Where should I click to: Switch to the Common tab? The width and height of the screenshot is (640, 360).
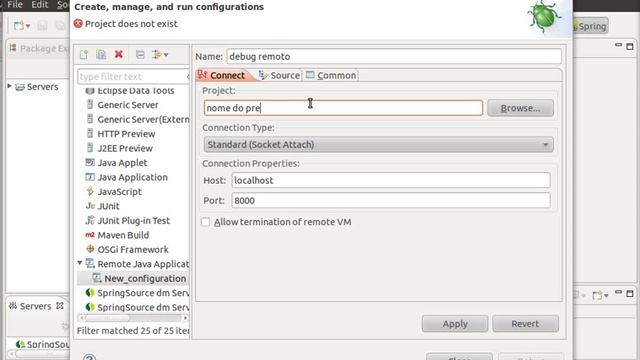click(331, 75)
